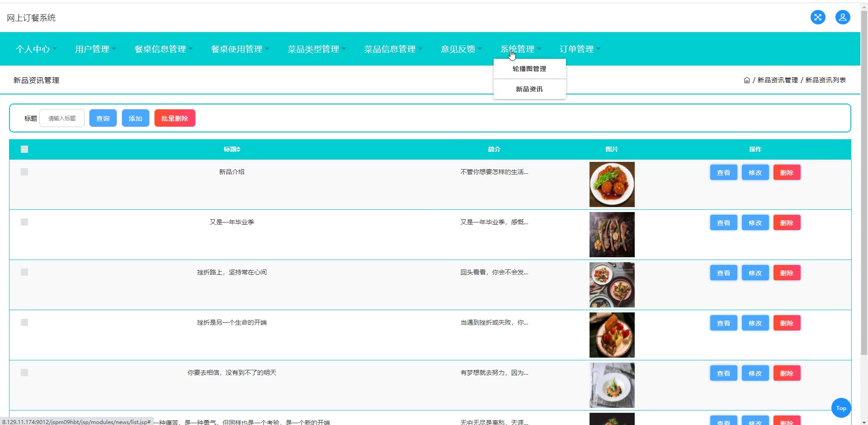Edit the 挫折路上，坚持常在心间 entry

755,273
